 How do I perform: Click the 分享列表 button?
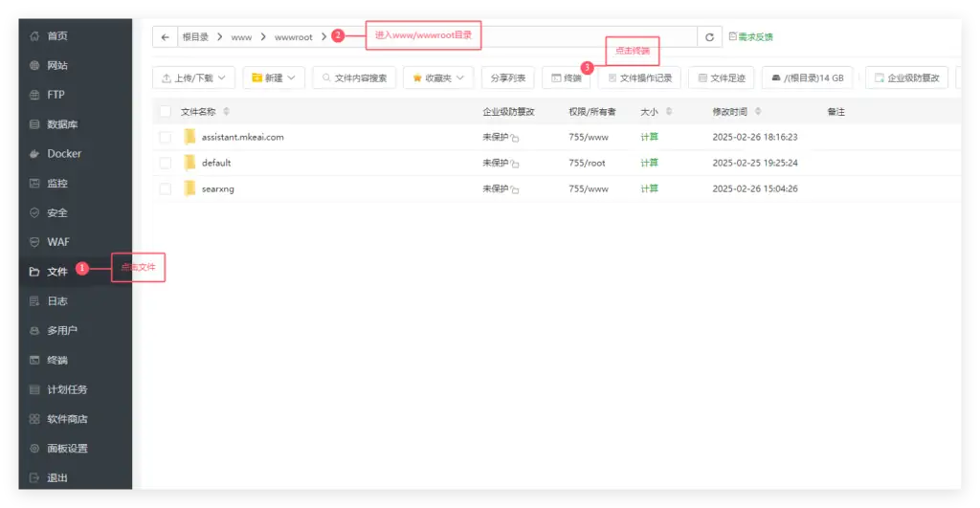click(507, 78)
